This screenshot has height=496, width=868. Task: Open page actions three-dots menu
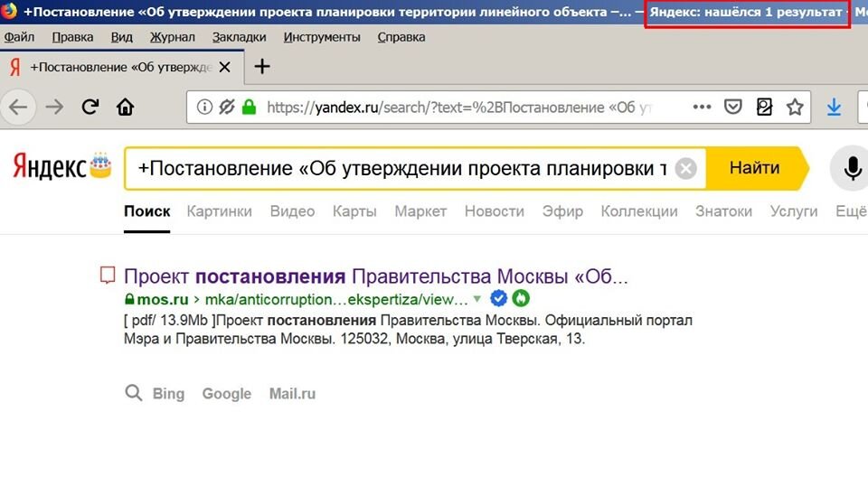coord(702,107)
